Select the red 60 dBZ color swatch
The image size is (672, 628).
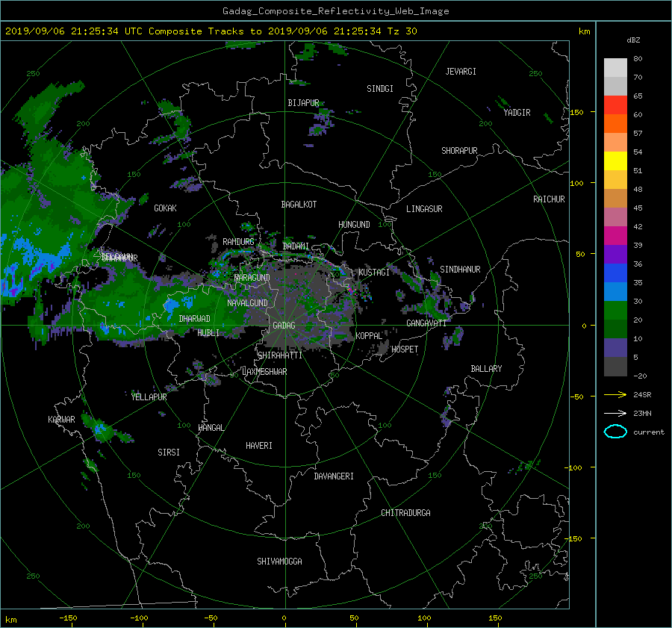tap(615, 105)
